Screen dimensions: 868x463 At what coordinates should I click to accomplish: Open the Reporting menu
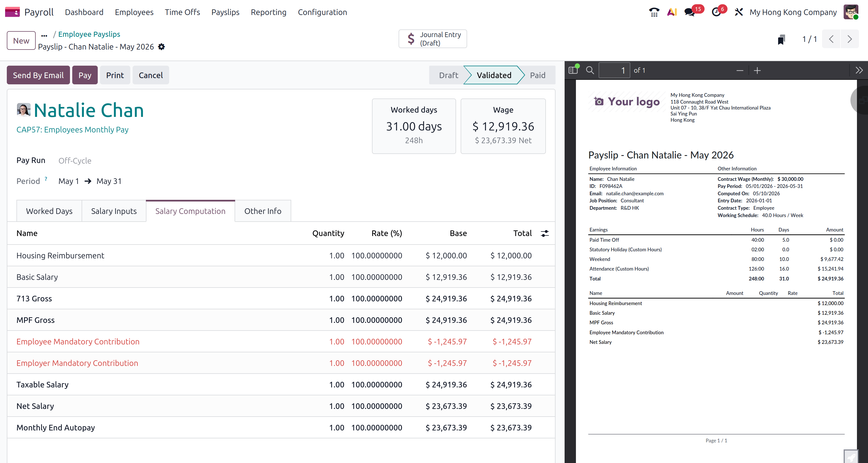tap(269, 12)
